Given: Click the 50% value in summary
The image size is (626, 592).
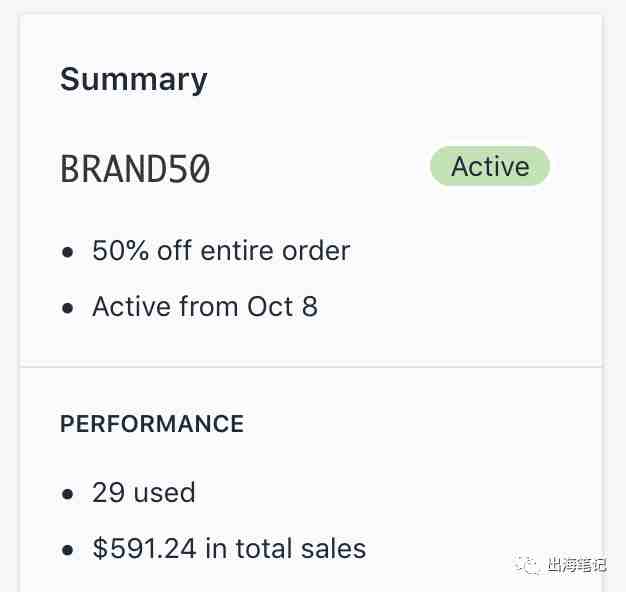Looking at the screenshot, I should click(120, 251).
